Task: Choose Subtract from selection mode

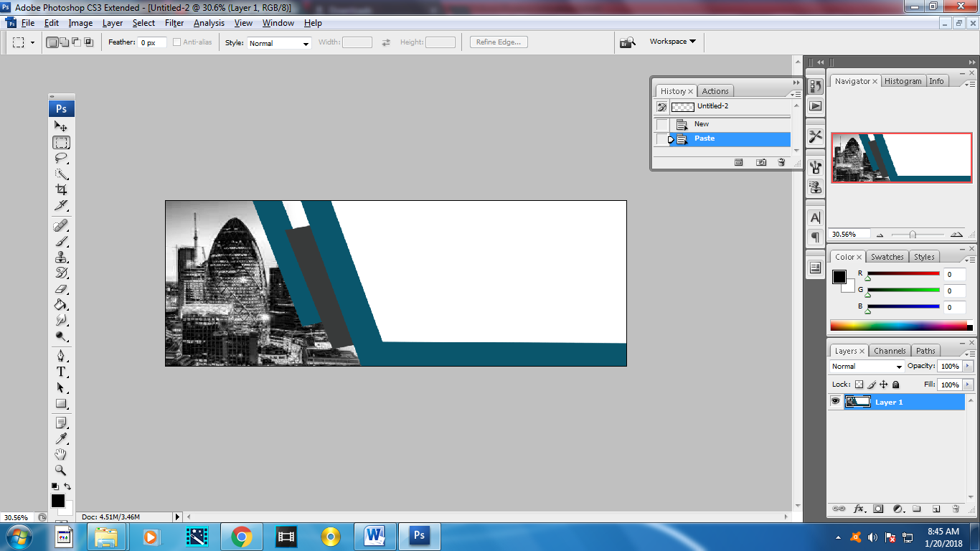Action: coord(77,42)
